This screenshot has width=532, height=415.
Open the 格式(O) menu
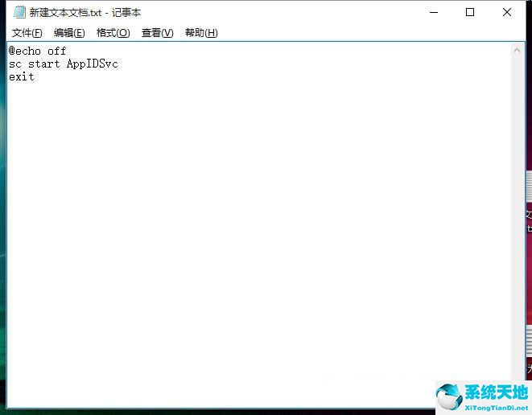[x=113, y=33]
